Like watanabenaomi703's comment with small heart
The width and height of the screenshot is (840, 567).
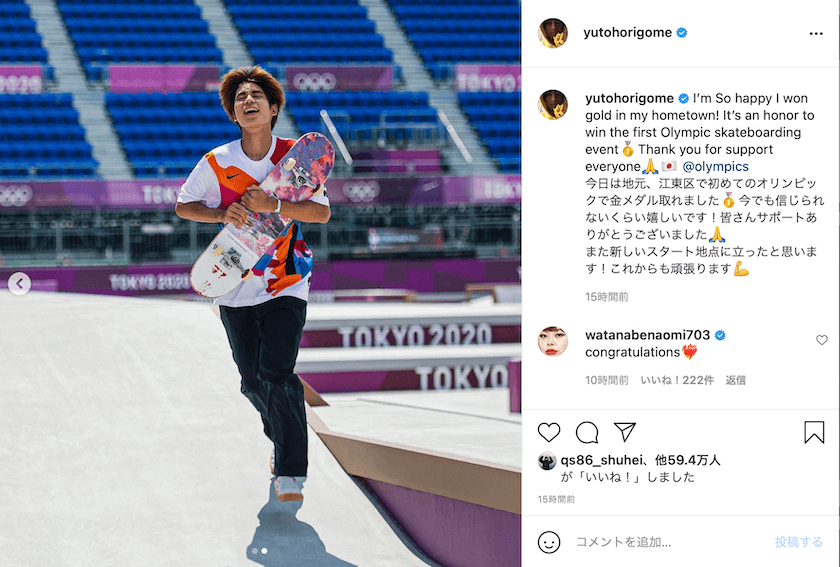coord(822,340)
